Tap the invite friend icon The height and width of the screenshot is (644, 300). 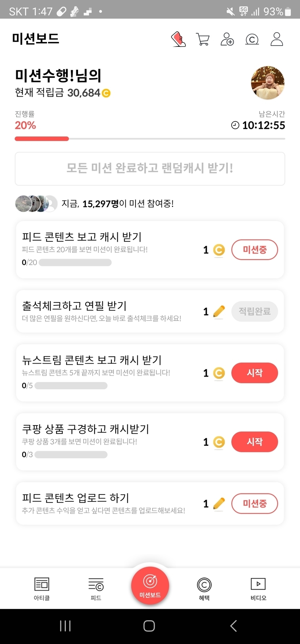click(227, 39)
